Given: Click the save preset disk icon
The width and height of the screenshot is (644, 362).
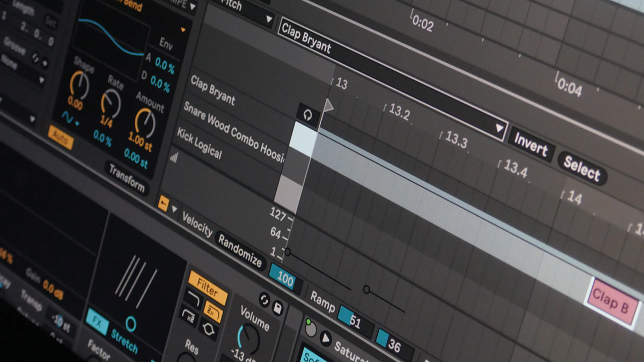Looking at the screenshot, I should click(277, 308).
